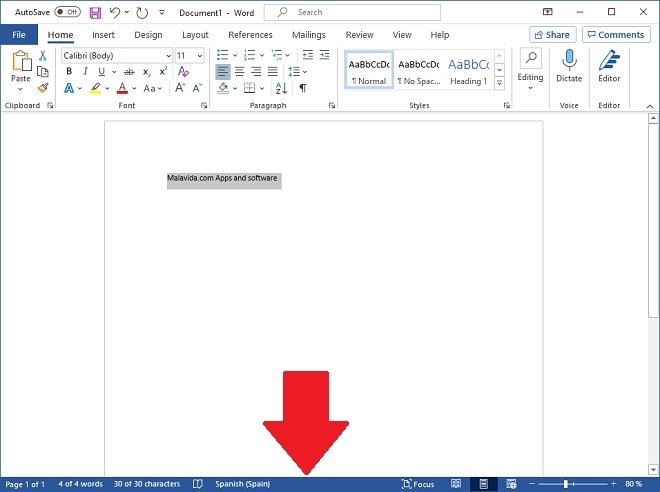Clear all formatting from the selection
The image size is (660, 492).
[183, 72]
